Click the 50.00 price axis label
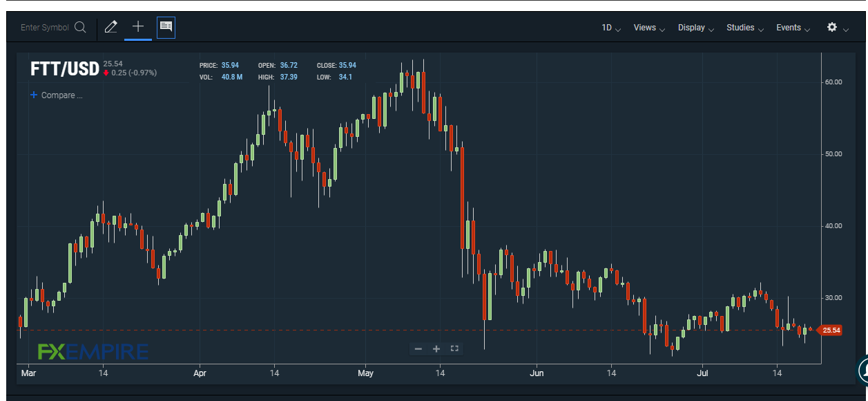The width and height of the screenshot is (868, 401). [x=833, y=154]
